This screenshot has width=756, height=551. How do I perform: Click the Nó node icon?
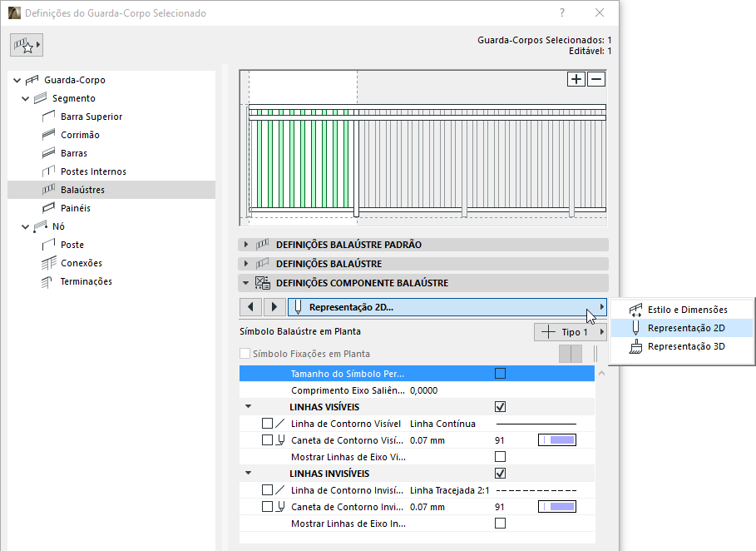click(x=41, y=226)
